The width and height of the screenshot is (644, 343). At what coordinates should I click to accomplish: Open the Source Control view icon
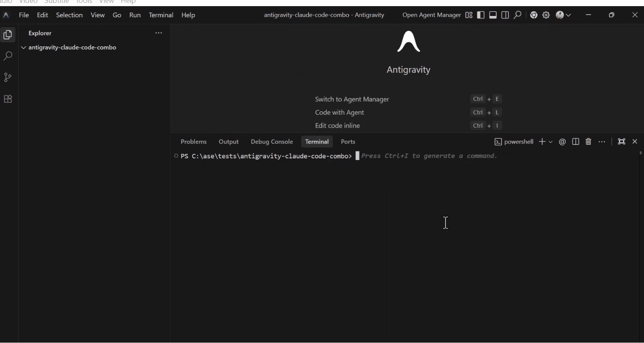tap(8, 77)
